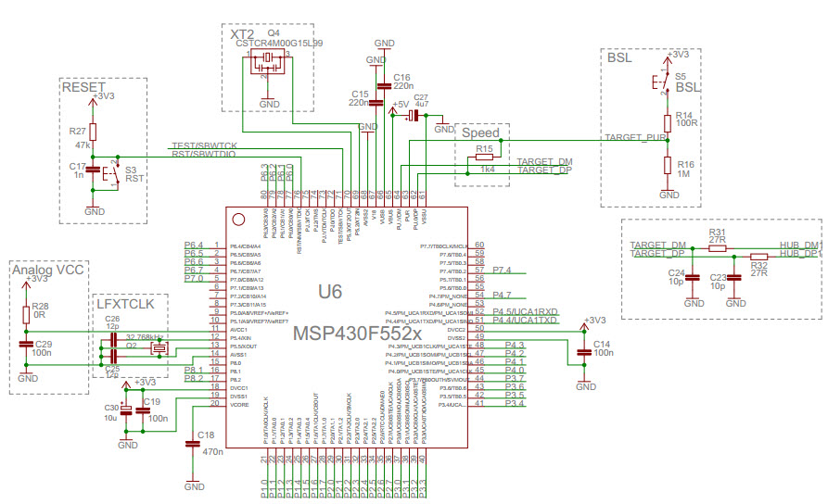Image resolution: width=828 pixels, height=504 pixels.
Task: Click TARGET_DM label near Speed box
Action: pos(544,161)
